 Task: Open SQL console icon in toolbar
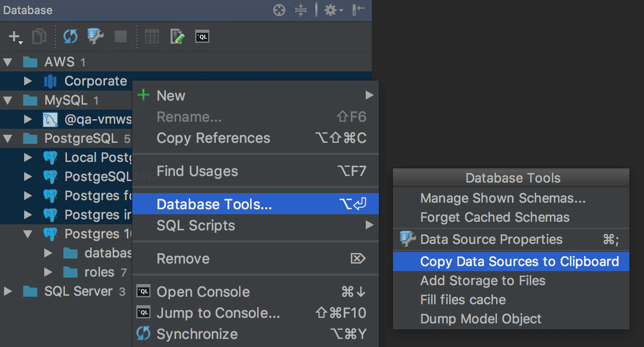[x=202, y=37]
